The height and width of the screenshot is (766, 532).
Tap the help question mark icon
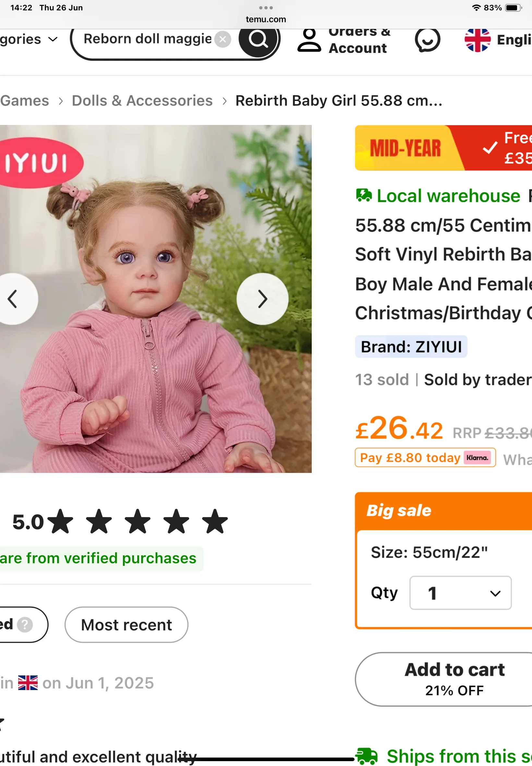pos(25,624)
